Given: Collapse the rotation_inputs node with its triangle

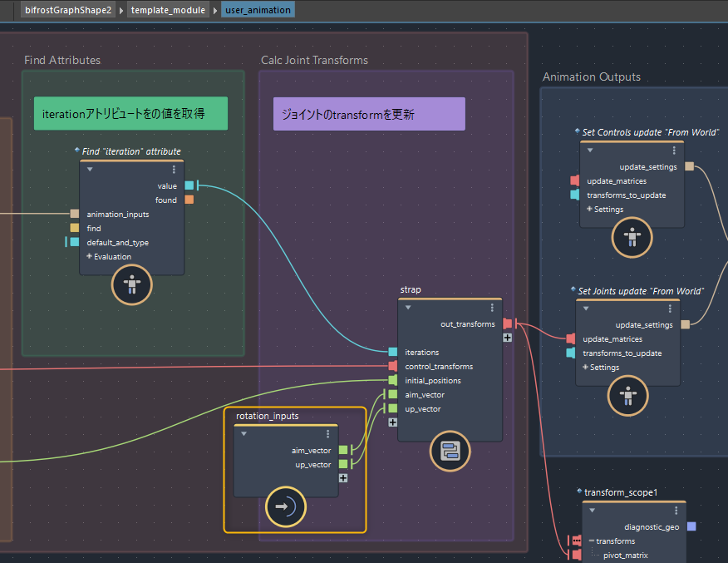Looking at the screenshot, I should [x=244, y=433].
